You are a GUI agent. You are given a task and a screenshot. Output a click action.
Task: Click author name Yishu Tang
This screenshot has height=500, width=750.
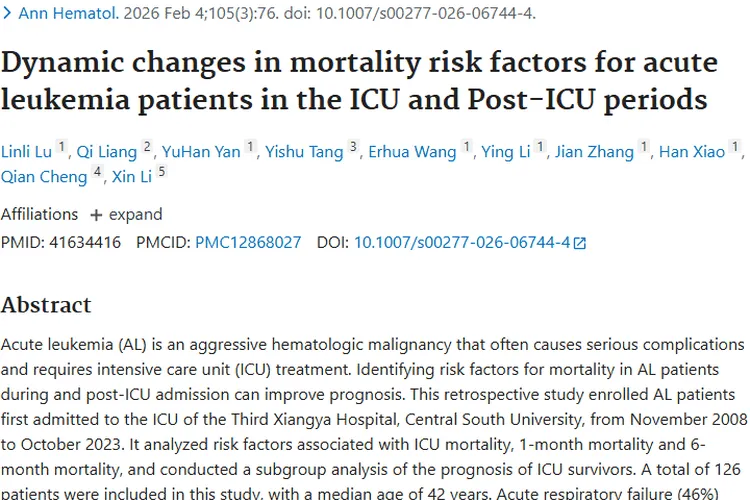coord(306,152)
